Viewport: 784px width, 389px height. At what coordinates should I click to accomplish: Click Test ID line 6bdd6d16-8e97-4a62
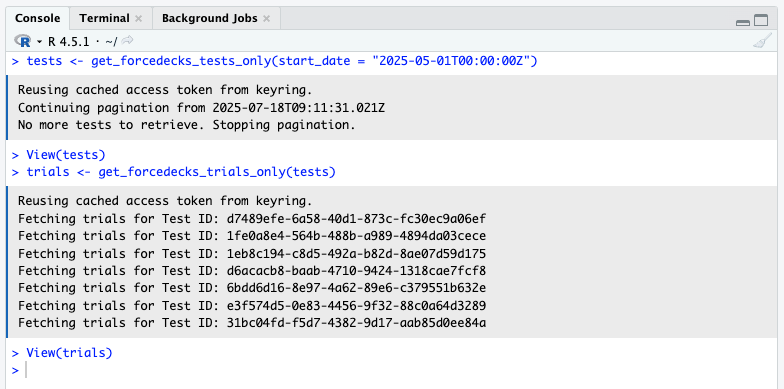pos(252,288)
